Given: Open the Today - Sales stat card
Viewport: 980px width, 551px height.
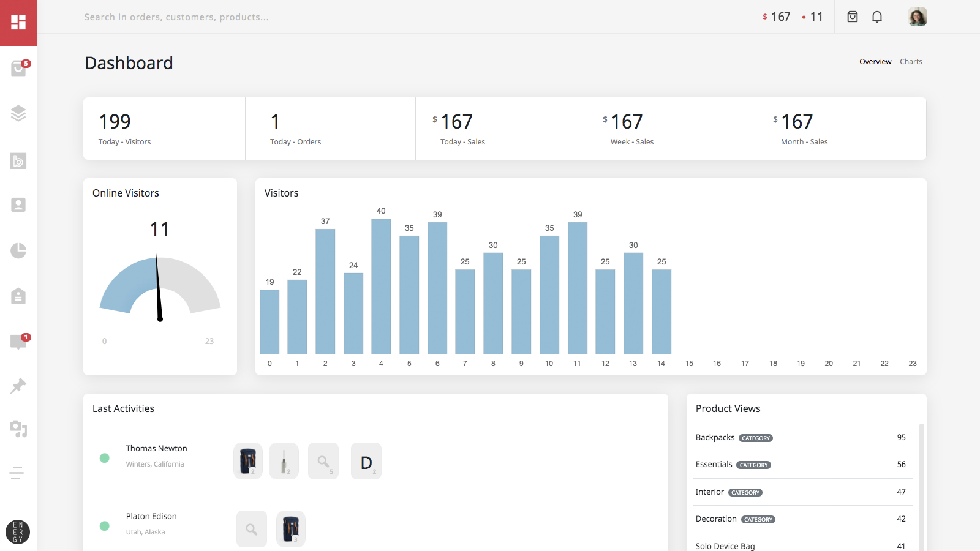Looking at the screenshot, I should tap(501, 129).
